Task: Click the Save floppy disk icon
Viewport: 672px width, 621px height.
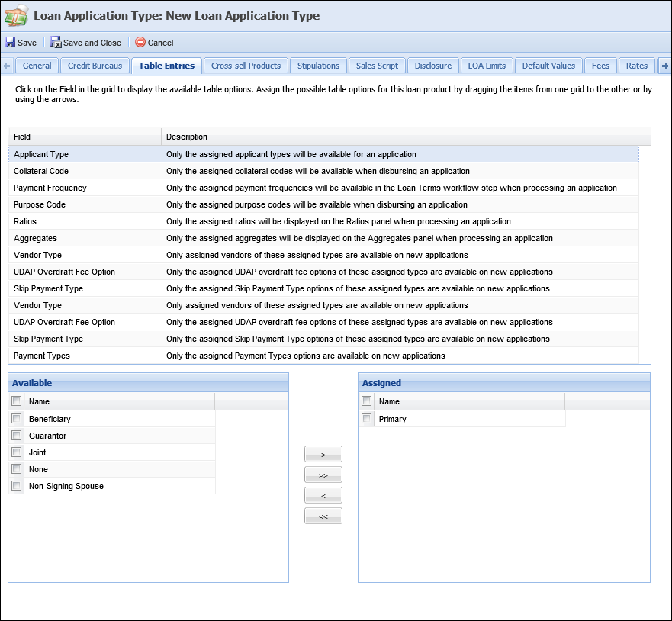Action: [10, 43]
